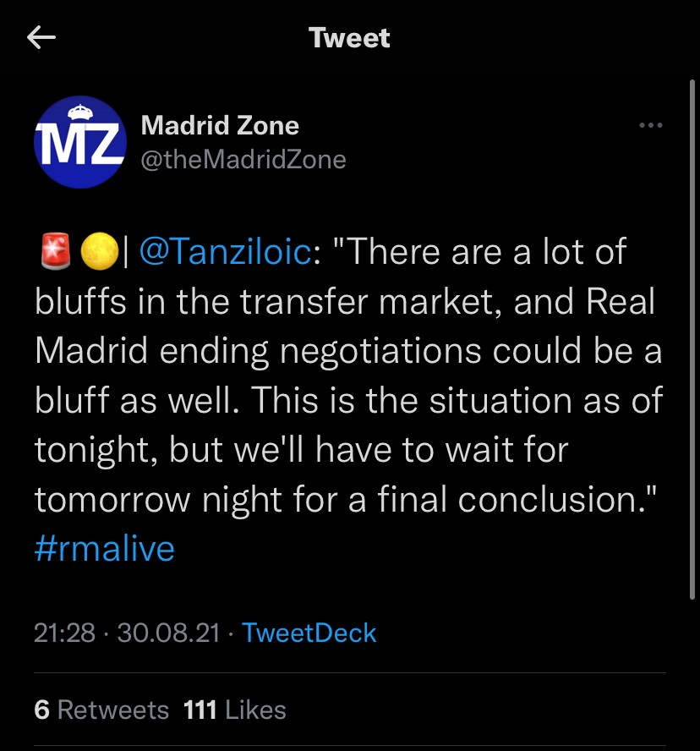View the 6 Retweets list
700x751 pixels.
[x=101, y=710]
